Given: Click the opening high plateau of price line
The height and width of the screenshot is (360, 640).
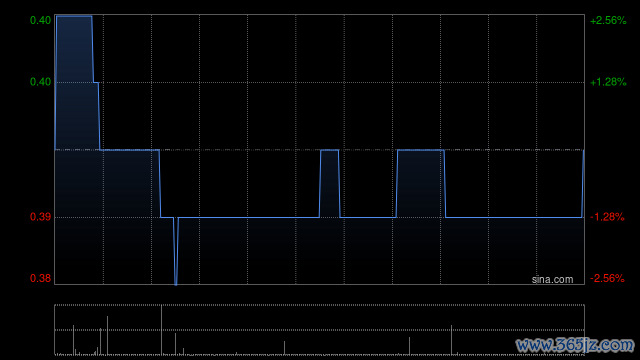Looking at the screenshot, I should click(x=74, y=16).
